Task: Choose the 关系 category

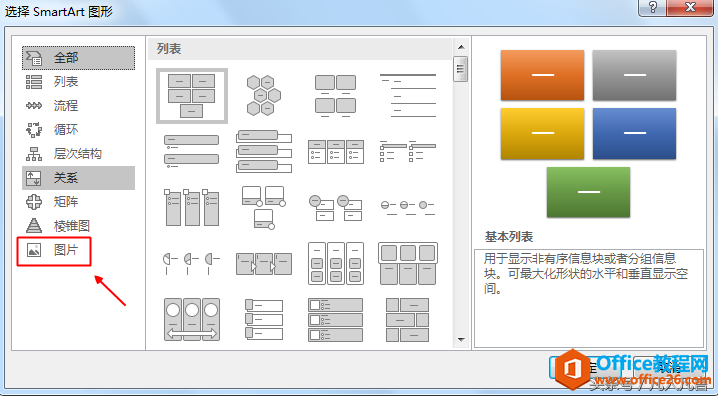Action: click(78, 178)
